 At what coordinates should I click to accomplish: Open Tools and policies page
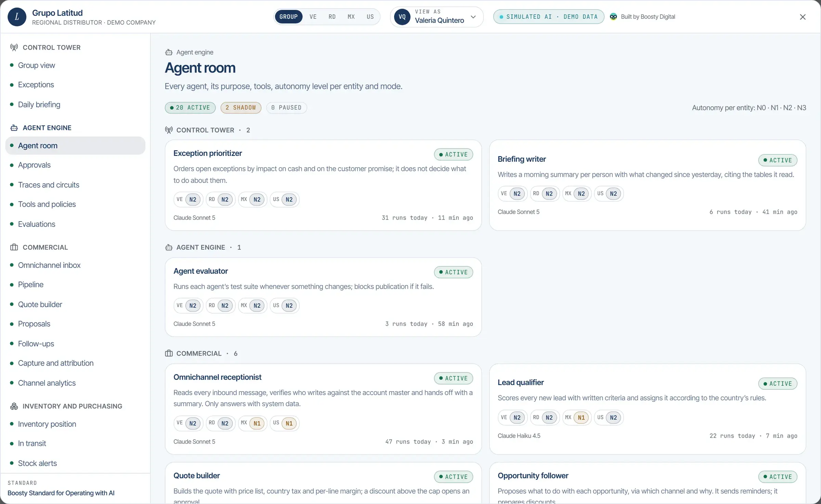pos(75,204)
